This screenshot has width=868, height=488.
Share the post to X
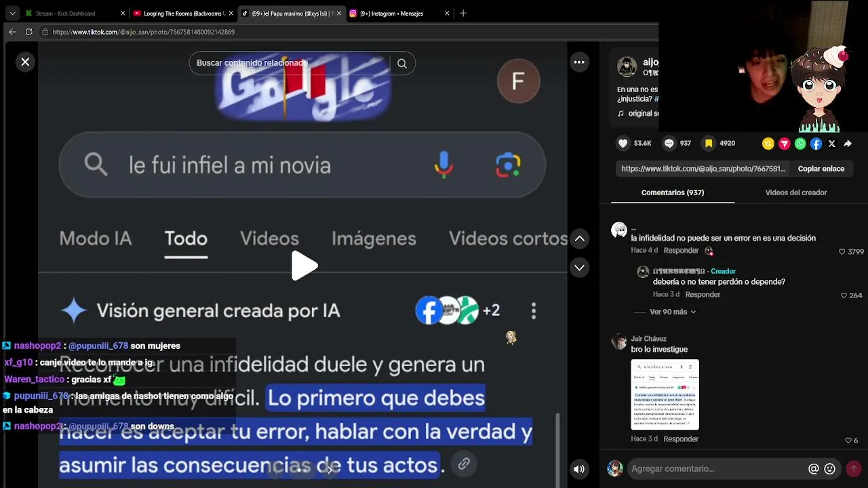(832, 144)
